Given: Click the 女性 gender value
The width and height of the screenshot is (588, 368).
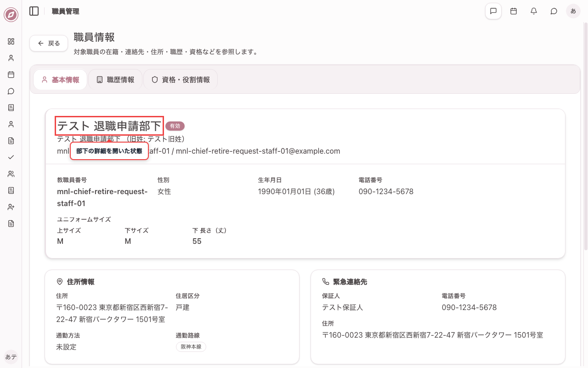Looking at the screenshot, I should click(164, 191).
